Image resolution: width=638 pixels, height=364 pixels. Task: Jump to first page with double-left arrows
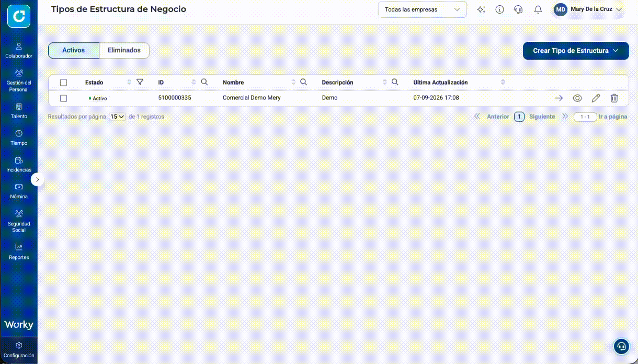click(x=477, y=117)
